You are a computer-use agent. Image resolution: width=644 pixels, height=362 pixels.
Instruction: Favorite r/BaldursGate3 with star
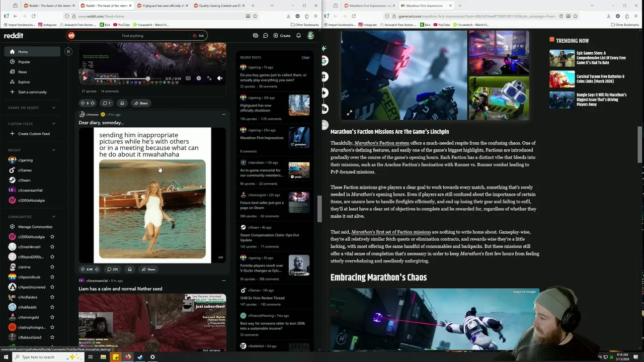pyautogui.click(x=52, y=337)
